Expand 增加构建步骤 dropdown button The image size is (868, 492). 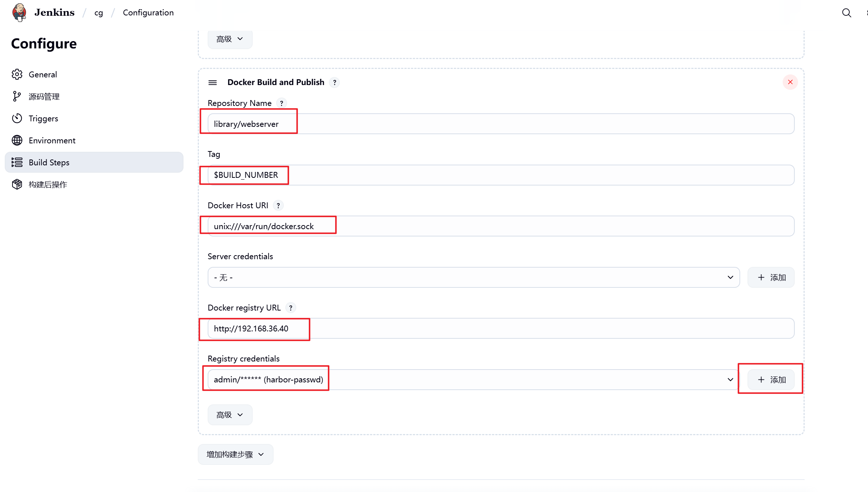[x=235, y=455]
